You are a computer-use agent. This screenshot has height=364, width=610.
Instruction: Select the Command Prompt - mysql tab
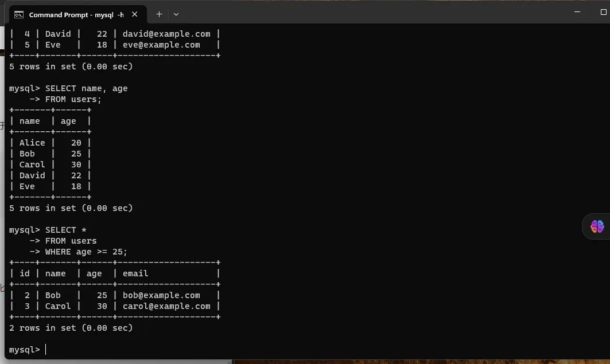pos(75,14)
